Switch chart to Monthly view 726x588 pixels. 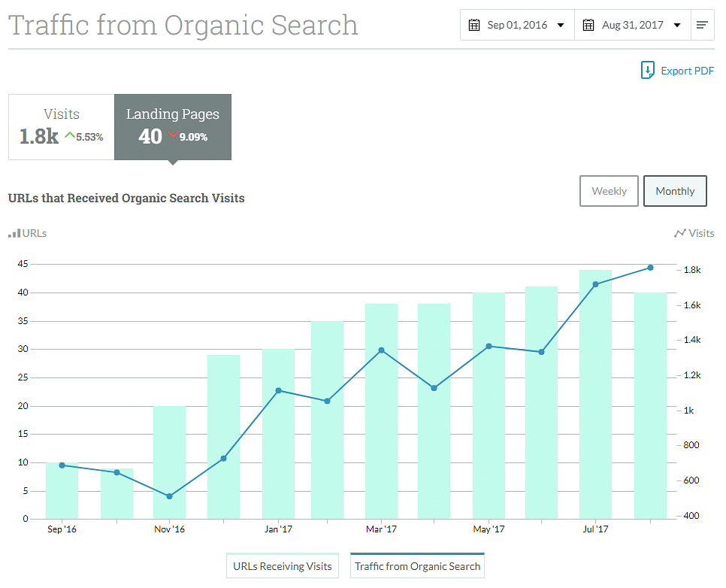click(675, 191)
